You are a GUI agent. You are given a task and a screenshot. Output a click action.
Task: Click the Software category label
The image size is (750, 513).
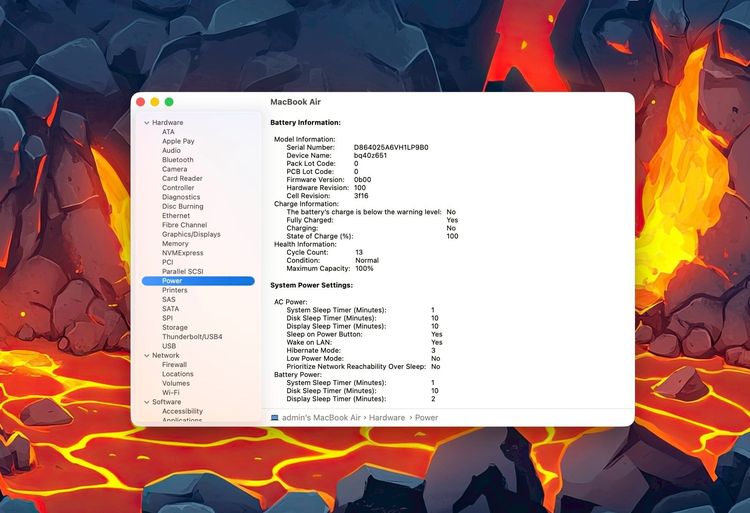click(x=166, y=402)
